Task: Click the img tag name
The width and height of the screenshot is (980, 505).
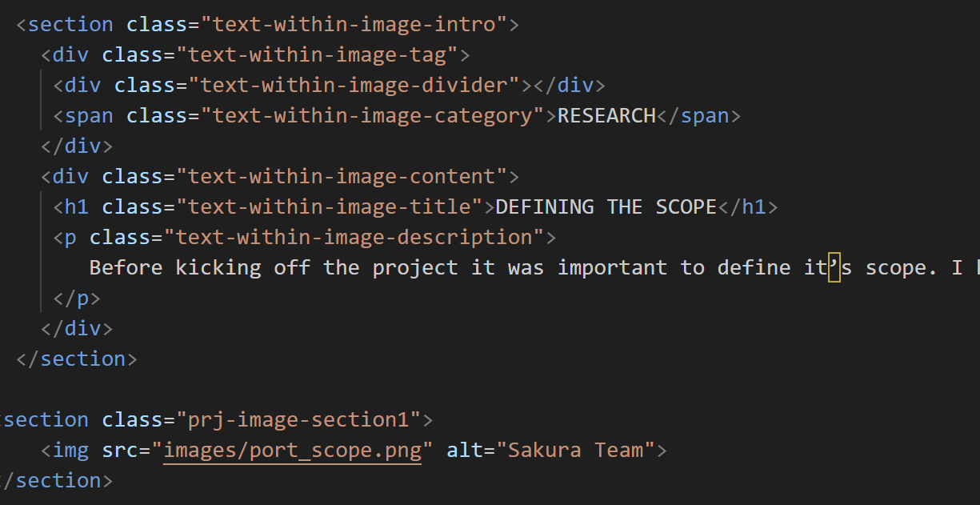Action: [71, 450]
